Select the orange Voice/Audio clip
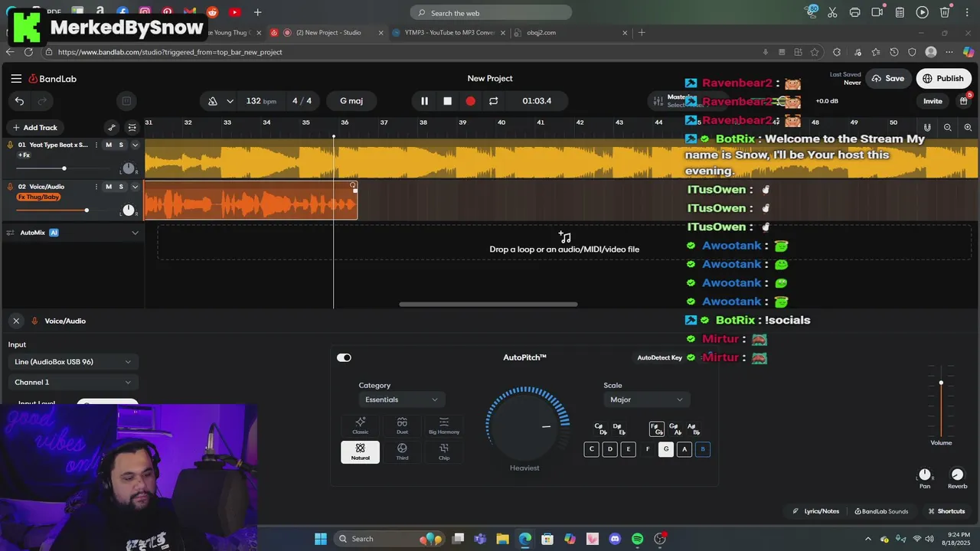980x551 pixels. (x=250, y=201)
